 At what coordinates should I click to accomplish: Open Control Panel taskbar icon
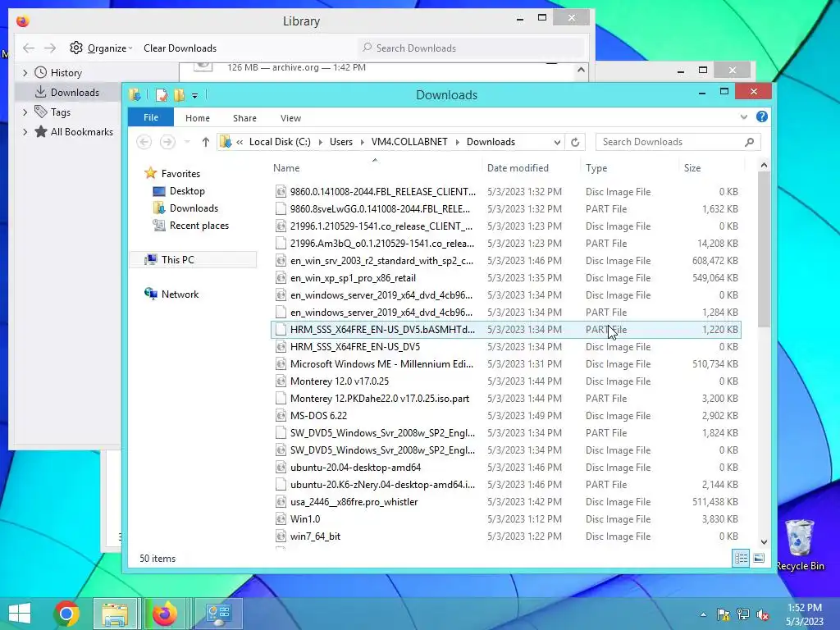pos(219,614)
